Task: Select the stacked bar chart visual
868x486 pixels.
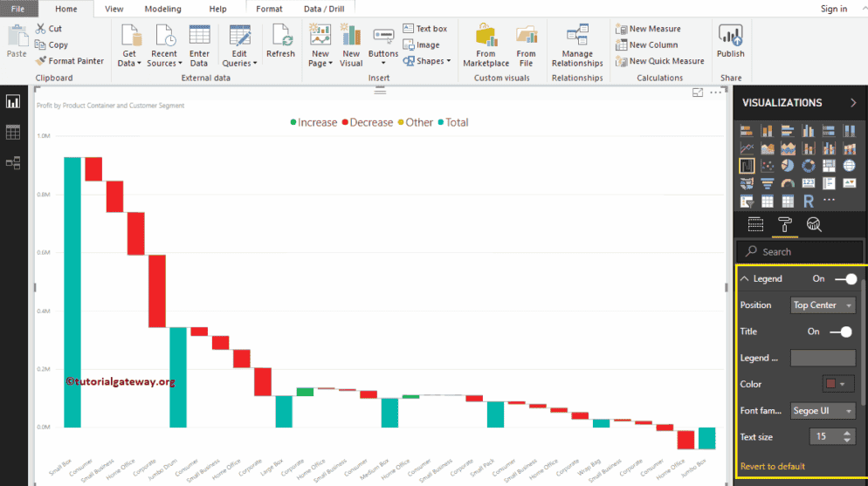Action: click(747, 131)
